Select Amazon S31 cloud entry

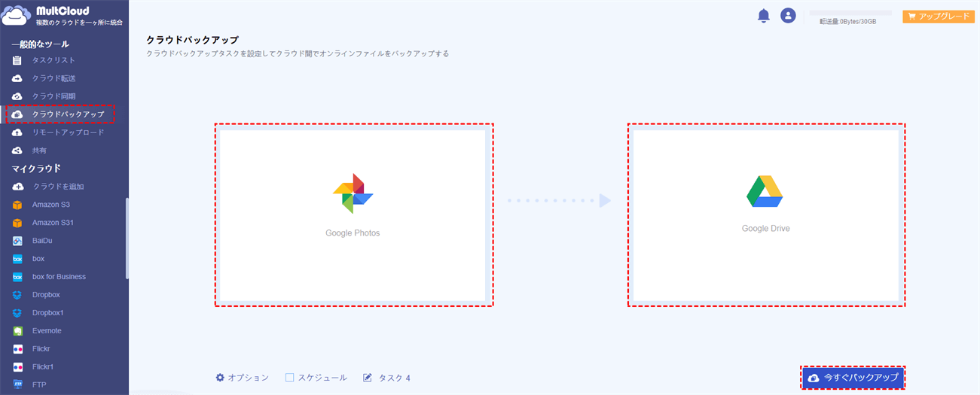[53, 223]
